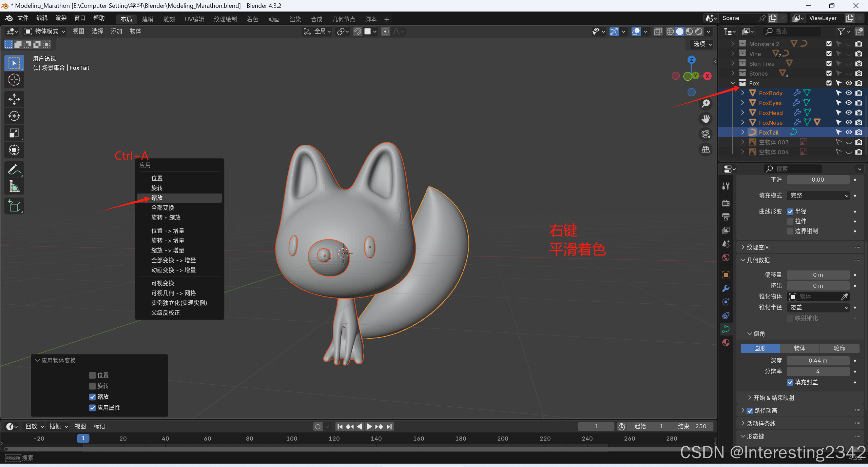Select the Move tool in toolbar
The width and height of the screenshot is (868, 467).
(14, 99)
